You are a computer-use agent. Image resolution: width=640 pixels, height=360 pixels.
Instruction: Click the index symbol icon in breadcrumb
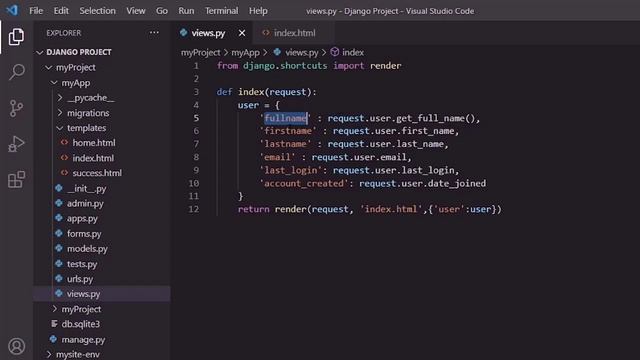[335, 52]
